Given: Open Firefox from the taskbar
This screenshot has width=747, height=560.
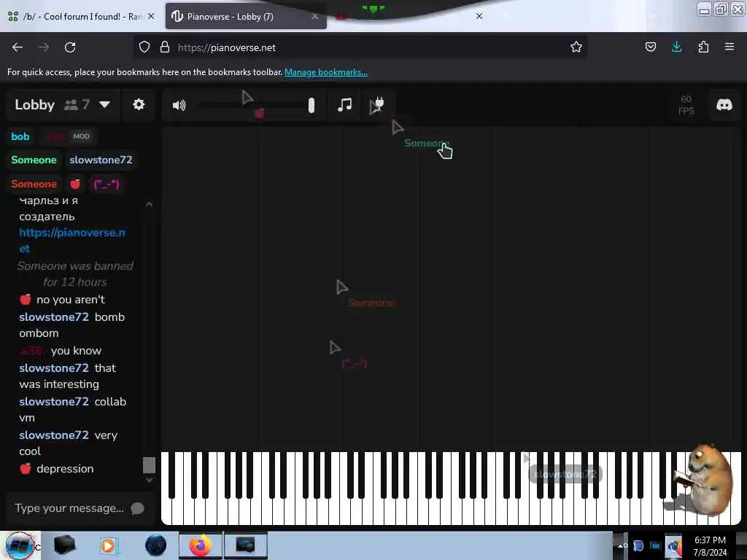Looking at the screenshot, I should point(201,545).
